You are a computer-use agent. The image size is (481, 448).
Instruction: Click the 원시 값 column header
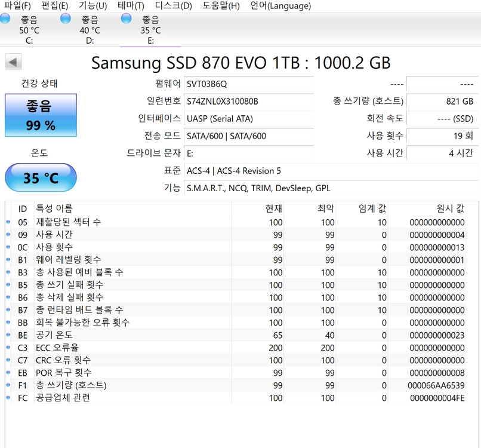427,208
